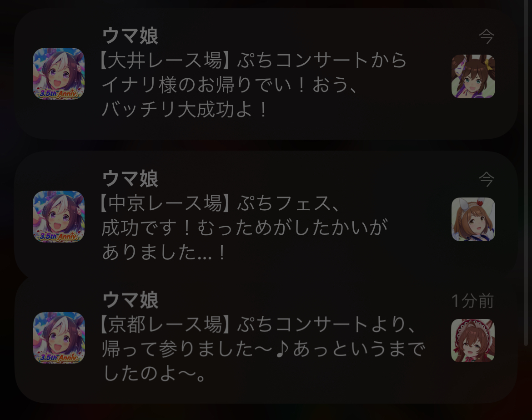
Task: Open the Inari One character thumbnail
Action: click(x=473, y=76)
